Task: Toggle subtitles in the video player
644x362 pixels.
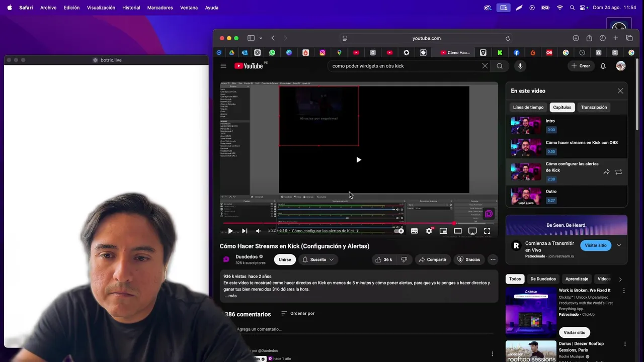Action: click(414, 231)
